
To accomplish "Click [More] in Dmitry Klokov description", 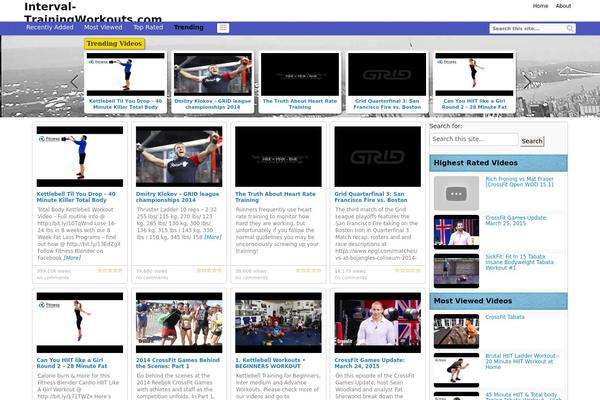I will [213, 237].
